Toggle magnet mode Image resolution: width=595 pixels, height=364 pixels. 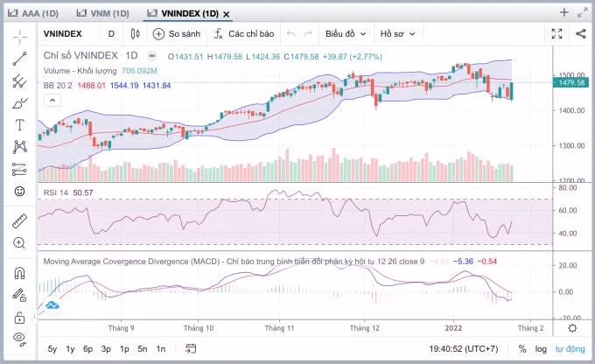pos(20,273)
